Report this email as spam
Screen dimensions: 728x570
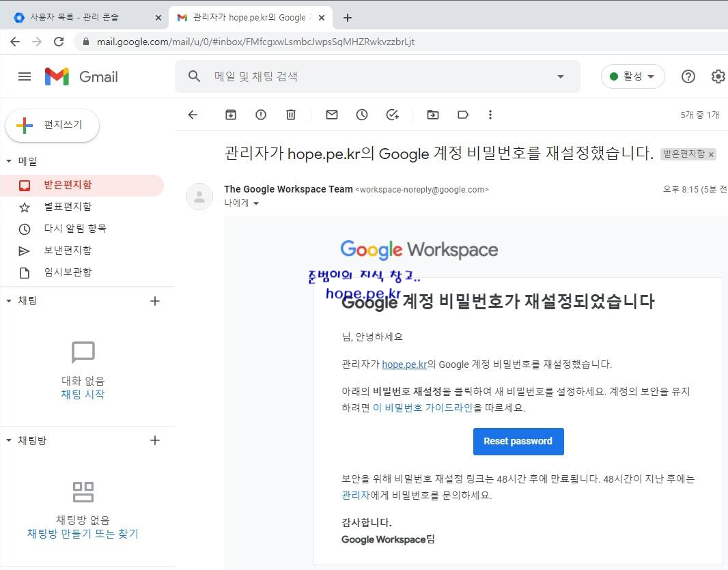coord(261,115)
